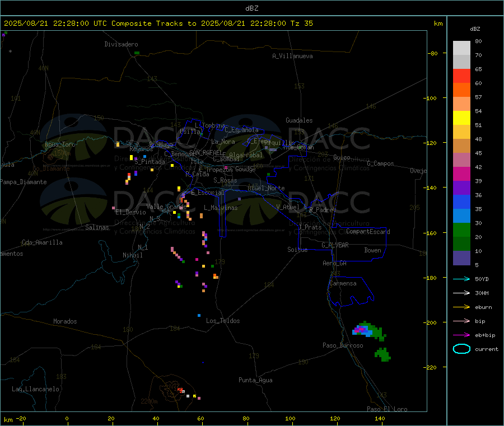This screenshot has width=504, height=426.
Task: Click the Valle_Grande map label
Action: pos(166,207)
